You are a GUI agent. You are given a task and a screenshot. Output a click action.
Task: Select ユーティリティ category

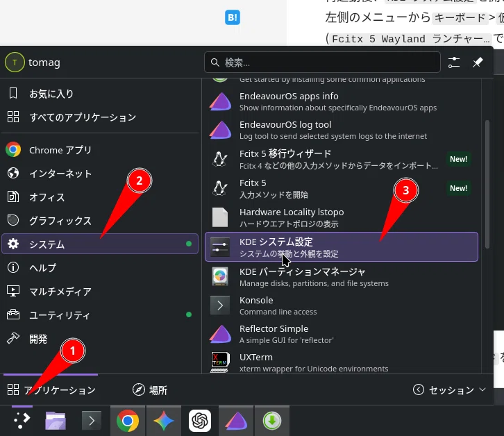(100, 315)
